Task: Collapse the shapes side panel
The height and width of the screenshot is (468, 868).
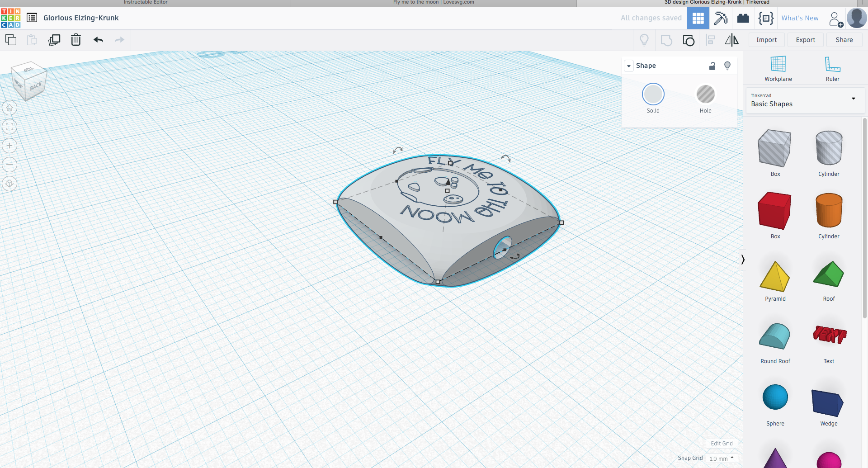Action: coord(742,259)
